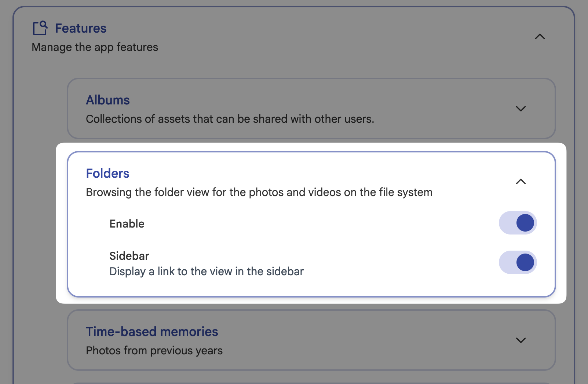Expand the Albums section
Viewport: 588px width, 384px height.
(x=521, y=109)
